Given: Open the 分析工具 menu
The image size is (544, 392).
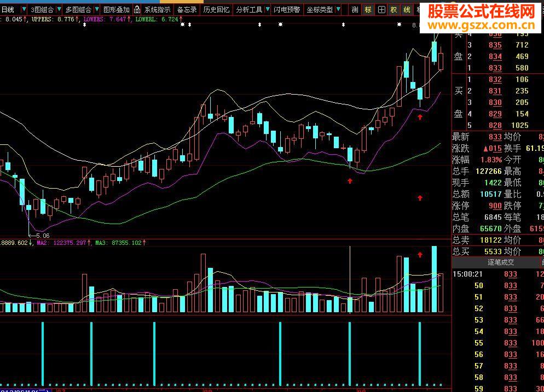Looking at the screenshot, I should pos(249,10).
